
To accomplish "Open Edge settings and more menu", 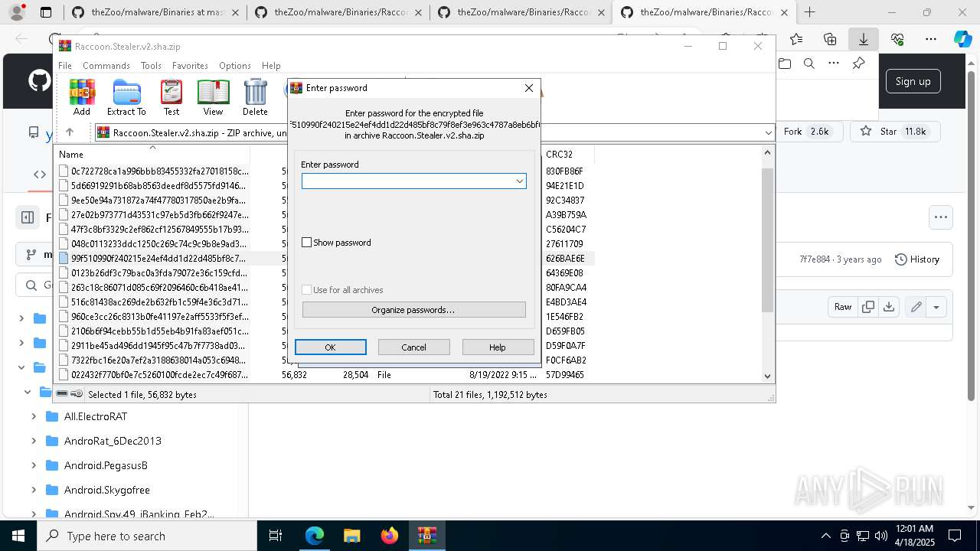I will (x=930, y=39).
